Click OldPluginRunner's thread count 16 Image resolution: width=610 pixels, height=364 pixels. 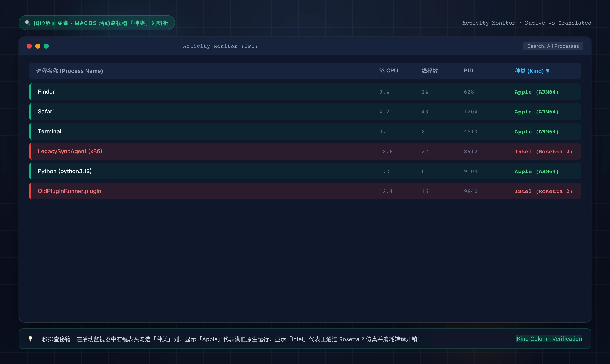[425, 191]
